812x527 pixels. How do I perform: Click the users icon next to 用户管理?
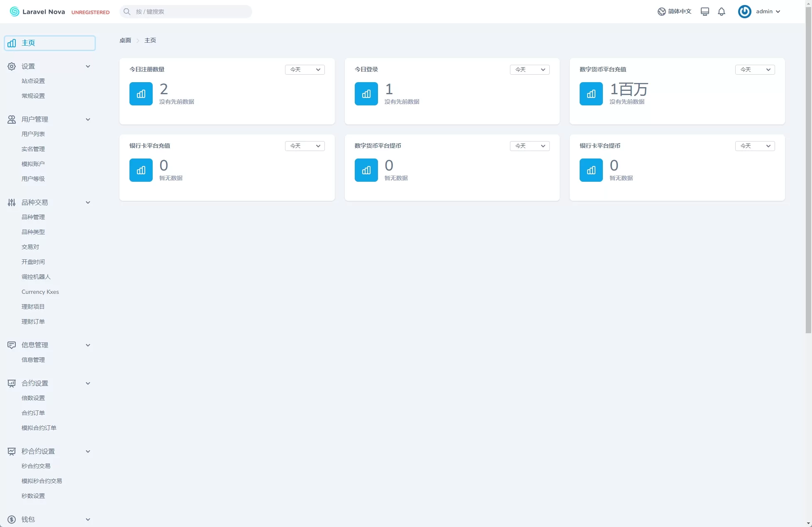point(12,120)
